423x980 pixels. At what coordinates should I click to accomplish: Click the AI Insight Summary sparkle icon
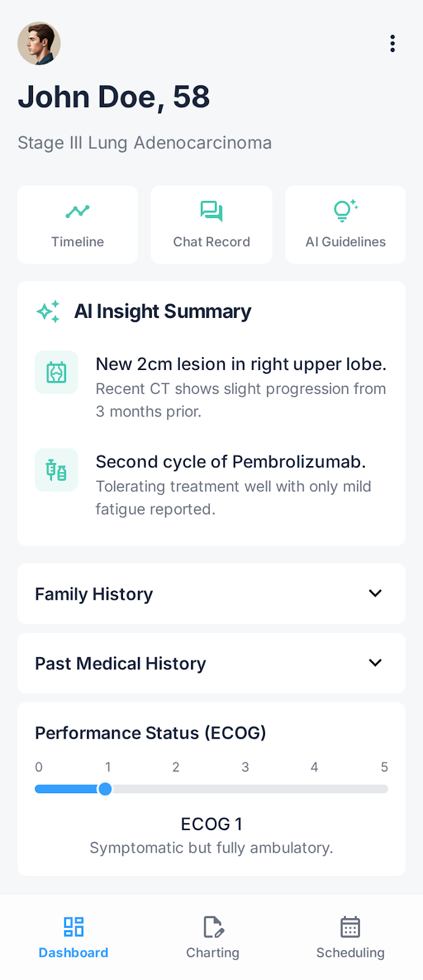tap(48, 311)
